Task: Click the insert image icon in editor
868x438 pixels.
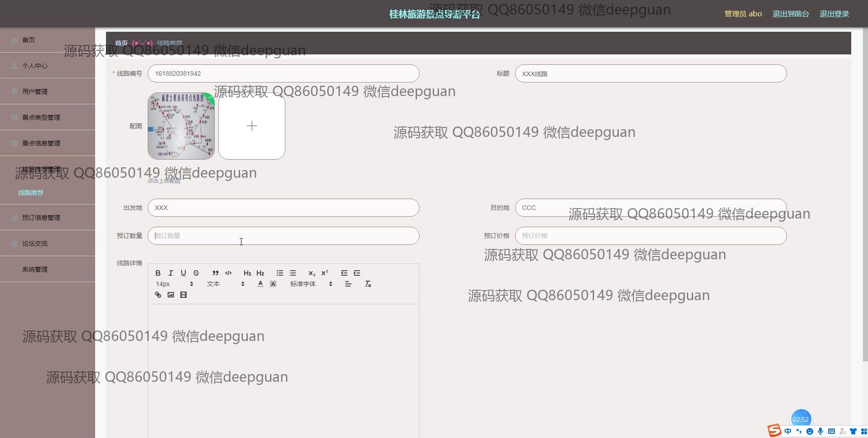Action: 171,295
